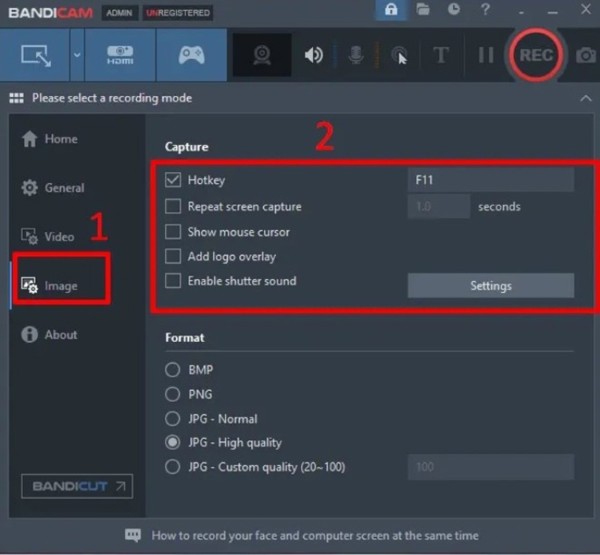Click the text overlay T icon
Viewport: 600px width, 555px height.
[441, 55]
